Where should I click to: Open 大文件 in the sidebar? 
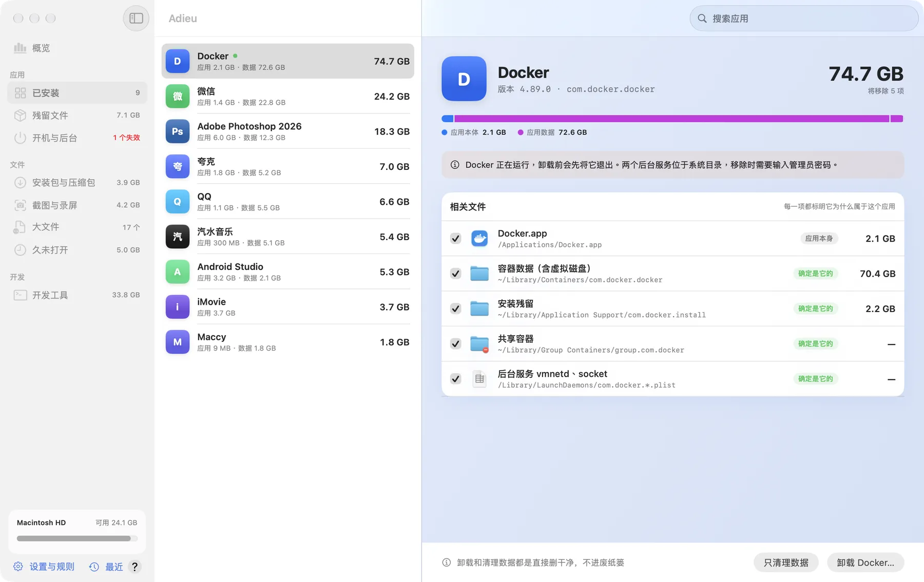pyautogui.click(x=77, y=227)
